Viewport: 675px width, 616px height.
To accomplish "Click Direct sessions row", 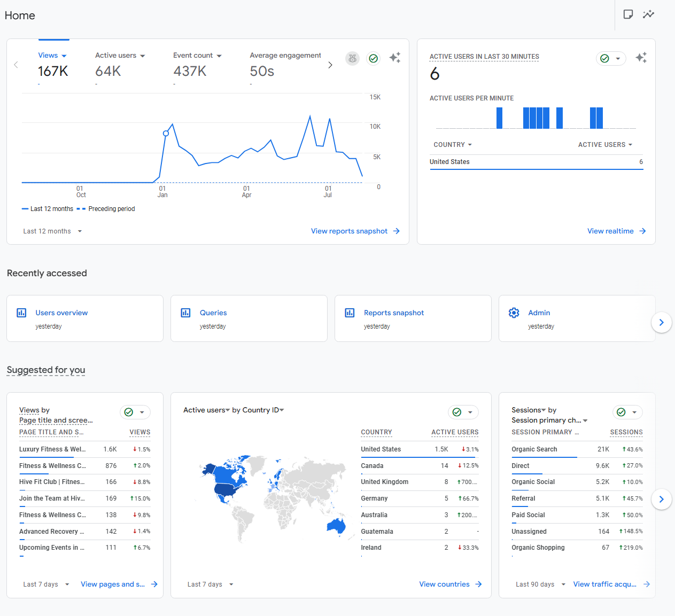I will coord(577,466).
